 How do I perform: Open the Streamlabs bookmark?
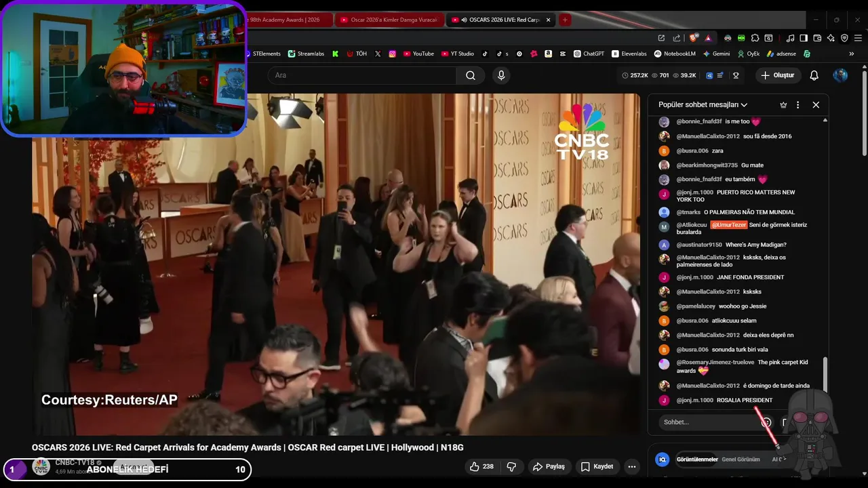[306, 54]
